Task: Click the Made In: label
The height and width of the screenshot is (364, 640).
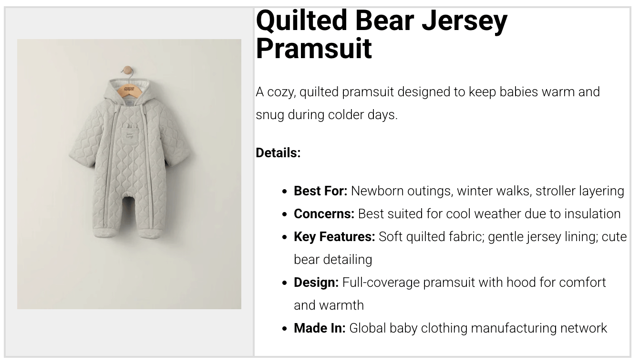Action: tap(320, 328)
